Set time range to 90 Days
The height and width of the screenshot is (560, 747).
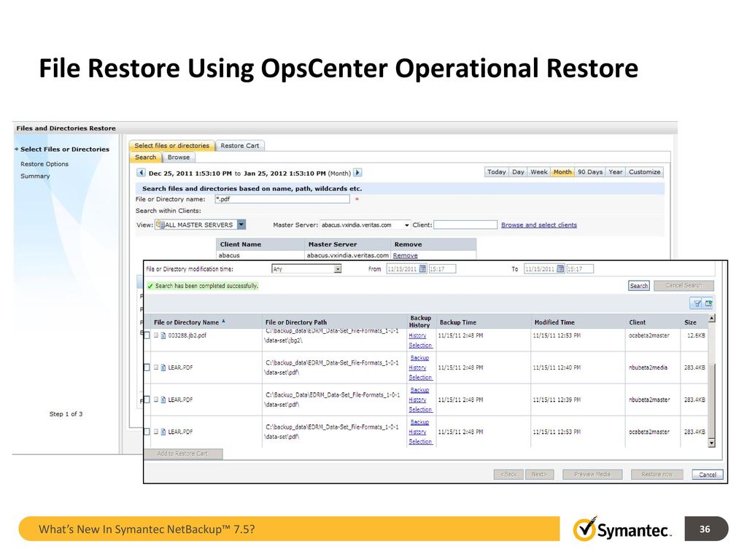(589, 172)
